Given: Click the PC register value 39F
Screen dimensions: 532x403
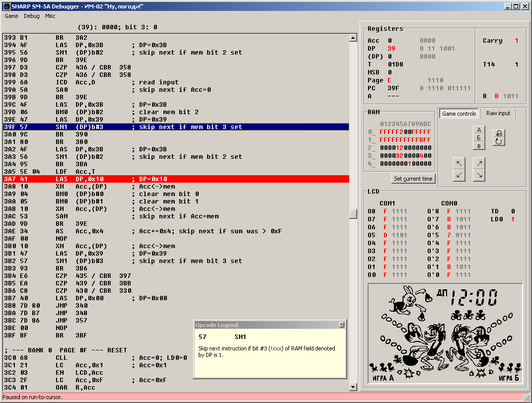Looking at the screenshot, I should pyautogui.click(x=393, y=88).
